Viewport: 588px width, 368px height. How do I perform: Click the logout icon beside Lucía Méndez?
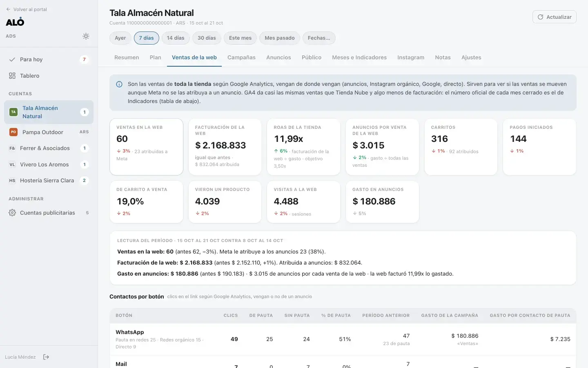click(x=46, y=357)
